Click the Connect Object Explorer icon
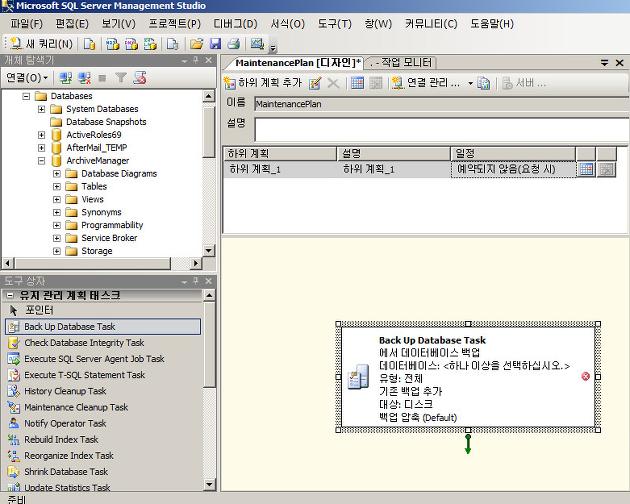Image resolution: width=630 pixels, height=504 pixels. [x=65, y=77]
